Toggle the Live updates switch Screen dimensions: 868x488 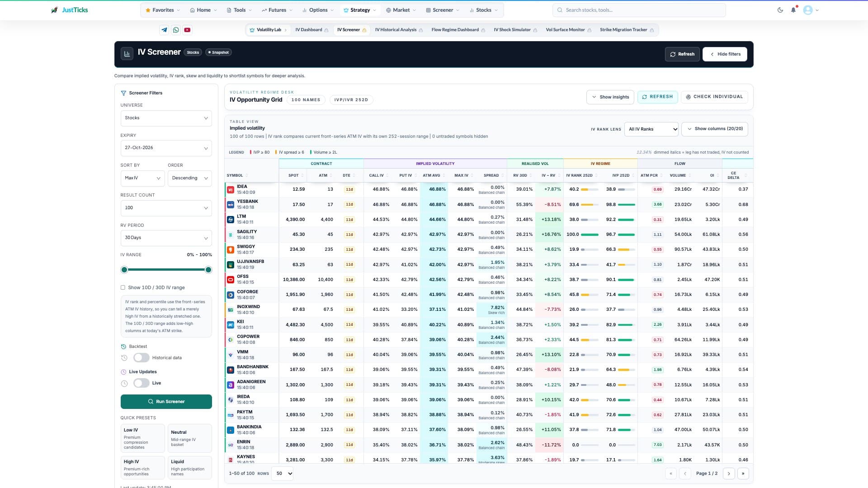pyautogui.click(x=142, y=383)
